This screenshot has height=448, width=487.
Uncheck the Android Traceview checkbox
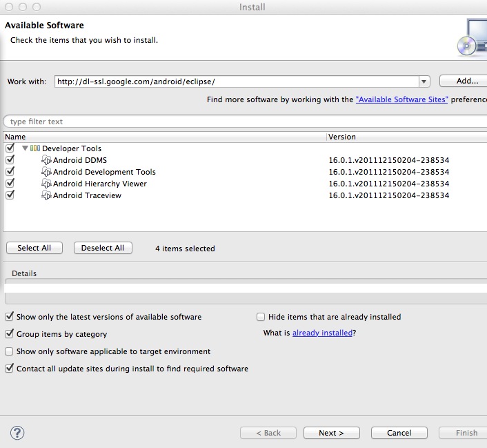pos(10,195)
